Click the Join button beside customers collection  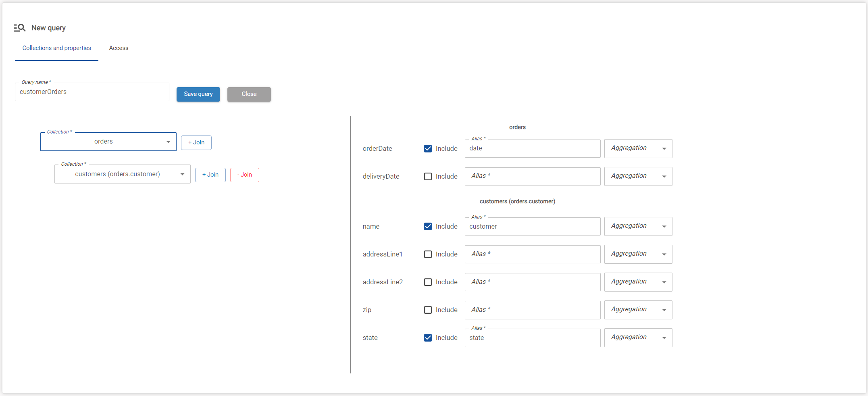210,175
